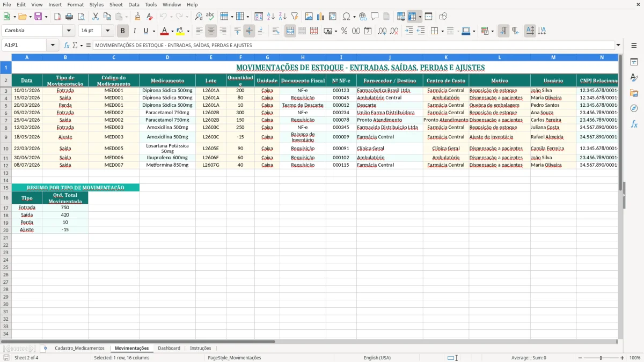644x362 pixels.
Task: Click in the formula input line
Action: (x=353, y=46)
